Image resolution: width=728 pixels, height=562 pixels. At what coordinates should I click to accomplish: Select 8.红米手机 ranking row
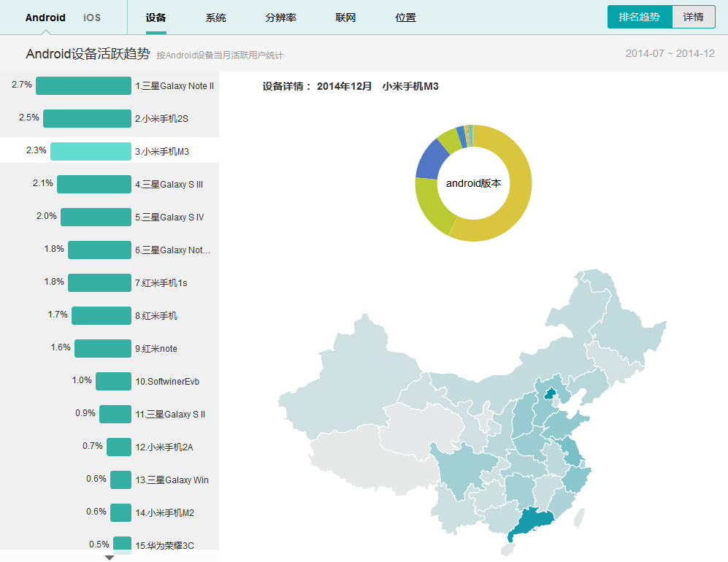click(110, 315)
